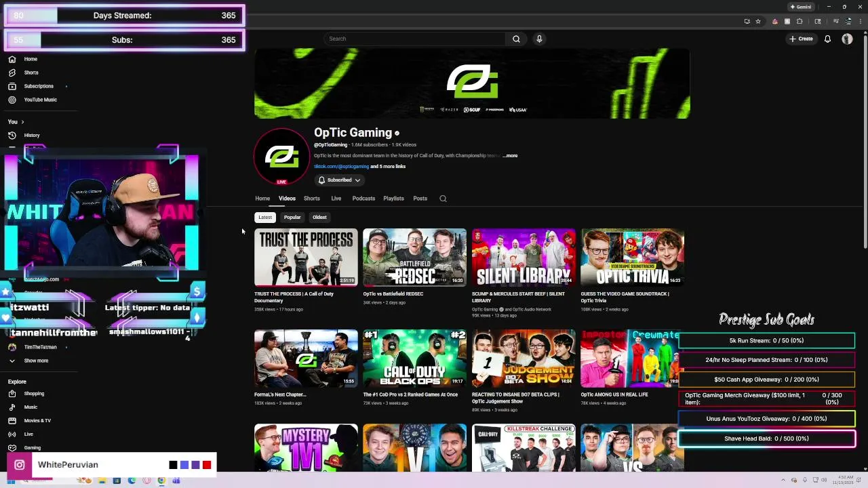The width and height of the screenshot is (868, 488).
Task: Expand channel description with ...more
Action: click(510, 156)
